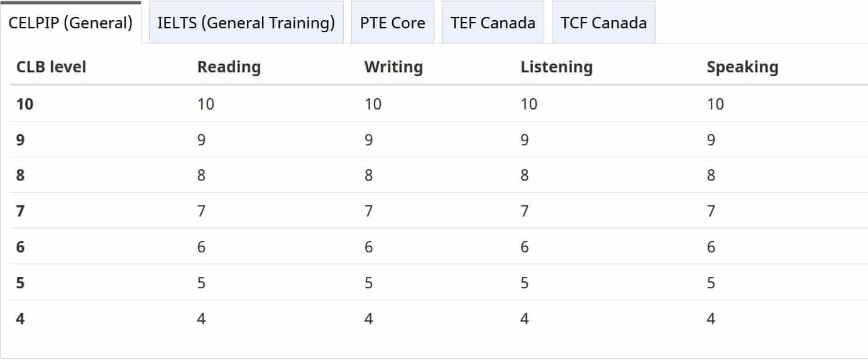The height and width of the screenshot is (360, 868).
Task: Select the CLB level 9 row label
Action: pyautogui.click(x=21, y=140)
